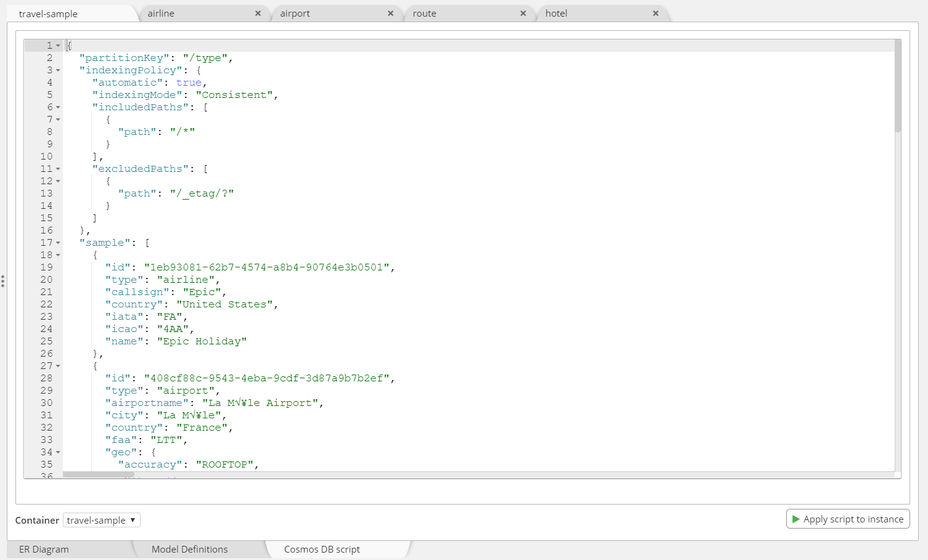Viewport: 928px width, 560px height.
Task: Click the horizontal scrollbar thumb in editor
Action: (99, 474)
